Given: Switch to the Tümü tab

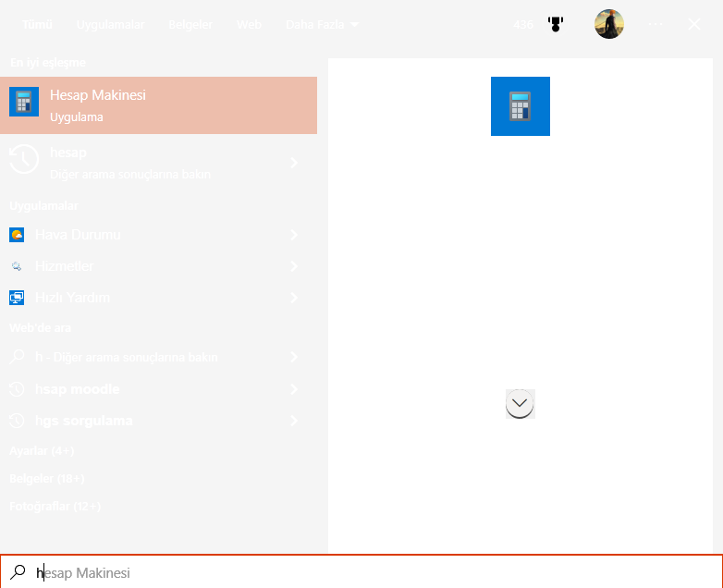Looking at the screenshot, I should 37,24.
